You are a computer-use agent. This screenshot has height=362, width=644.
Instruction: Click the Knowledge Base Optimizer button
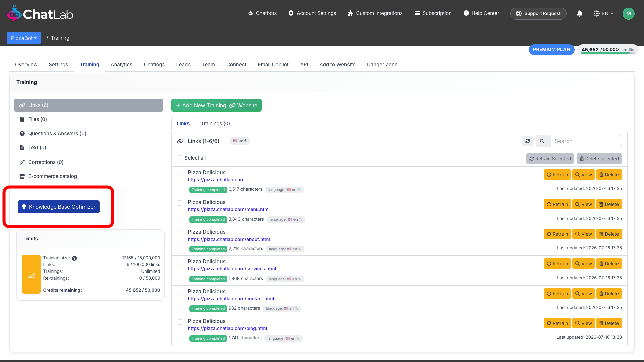point(59,207)
